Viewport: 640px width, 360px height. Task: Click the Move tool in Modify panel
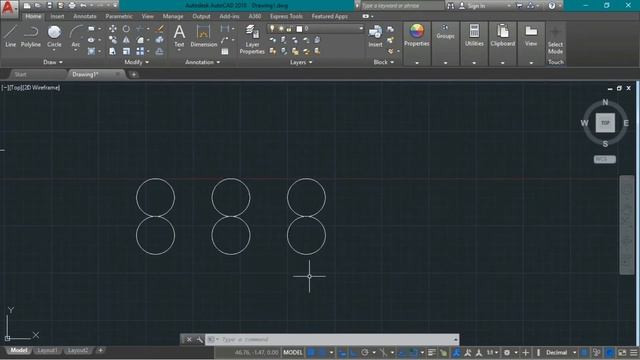coord(113,29)
